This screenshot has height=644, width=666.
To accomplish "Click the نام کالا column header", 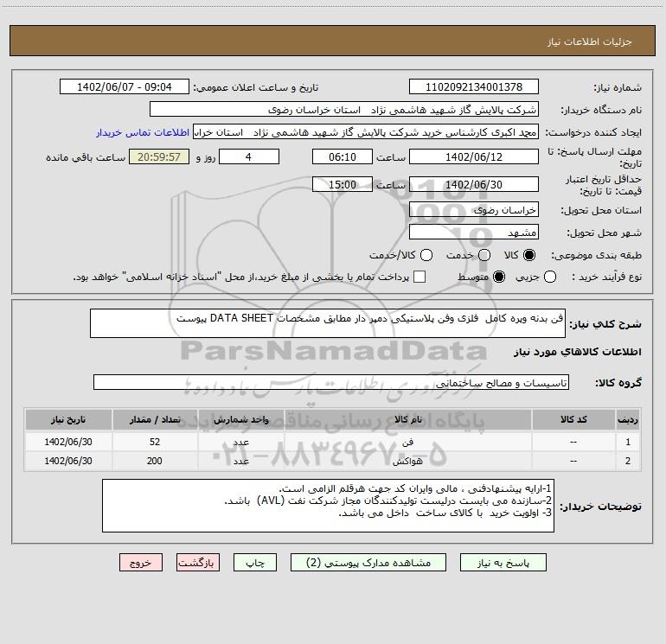I will (407, 419).
